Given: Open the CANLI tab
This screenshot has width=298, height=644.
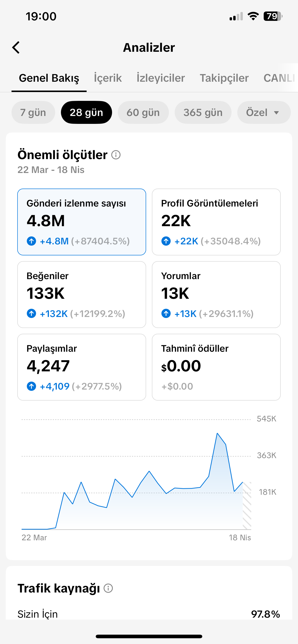Looking at the screenshot, I should pos(280,78).
